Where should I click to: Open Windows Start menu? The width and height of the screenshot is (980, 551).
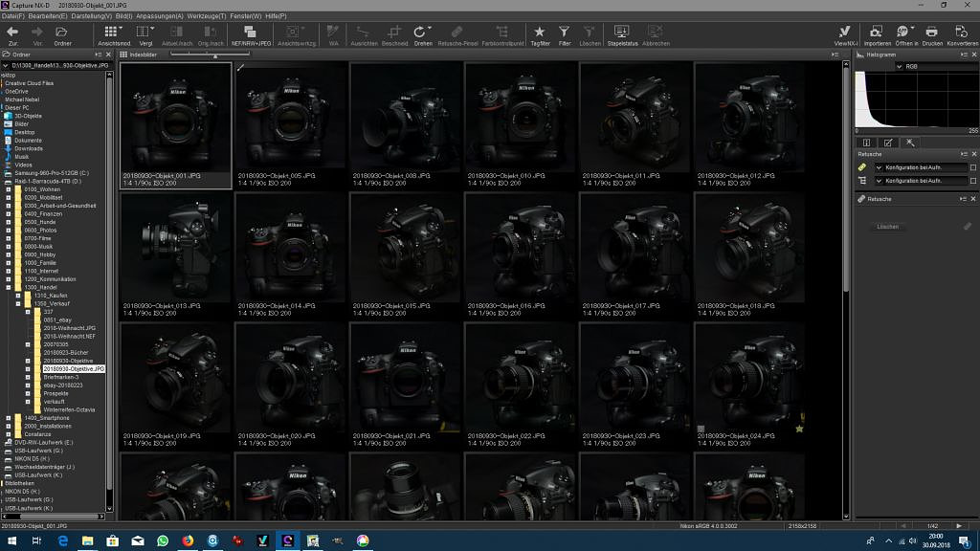click(x=11, y=540)
